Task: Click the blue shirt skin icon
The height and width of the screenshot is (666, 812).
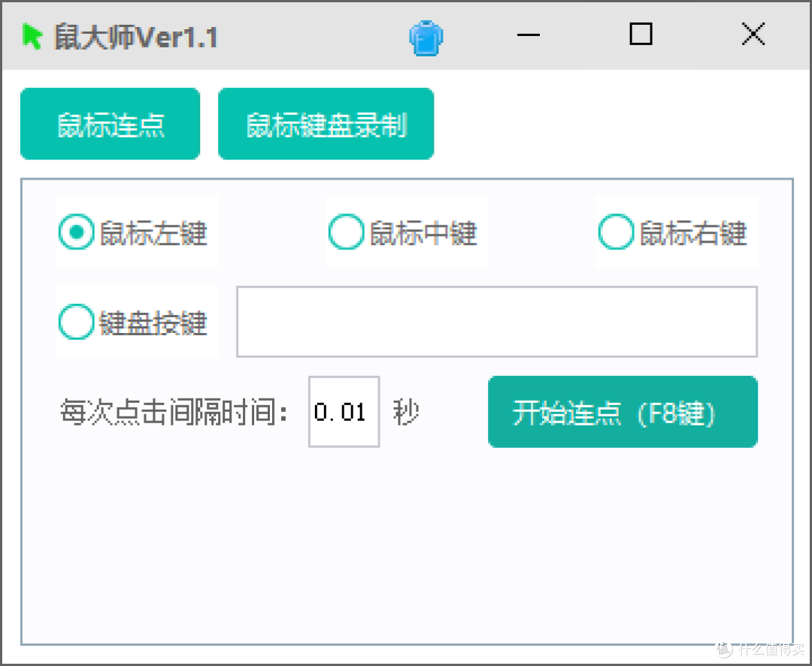Action: [426, 38]
